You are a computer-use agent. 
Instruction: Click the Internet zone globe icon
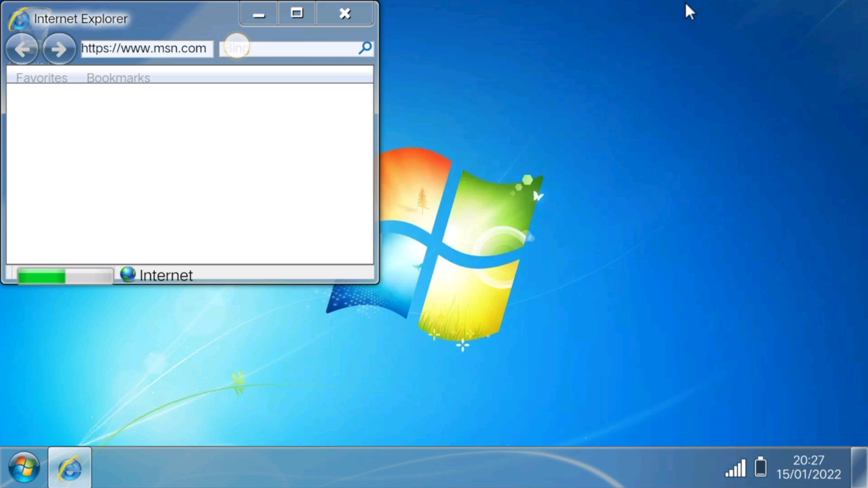[128, 274]
